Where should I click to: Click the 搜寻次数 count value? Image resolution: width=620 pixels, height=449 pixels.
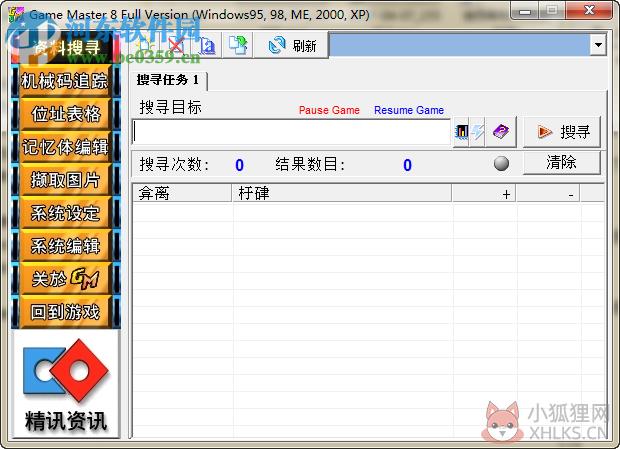click(239, 165)
